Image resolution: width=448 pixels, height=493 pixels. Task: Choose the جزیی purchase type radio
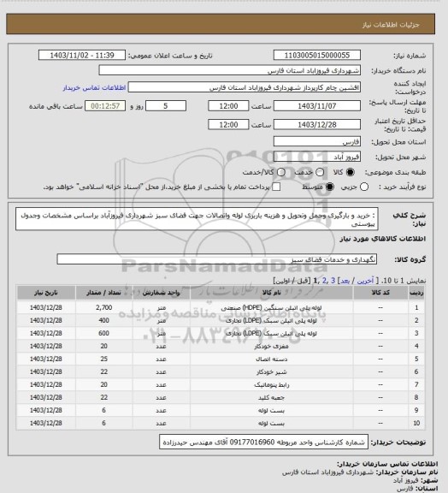(x=364, y=187)
